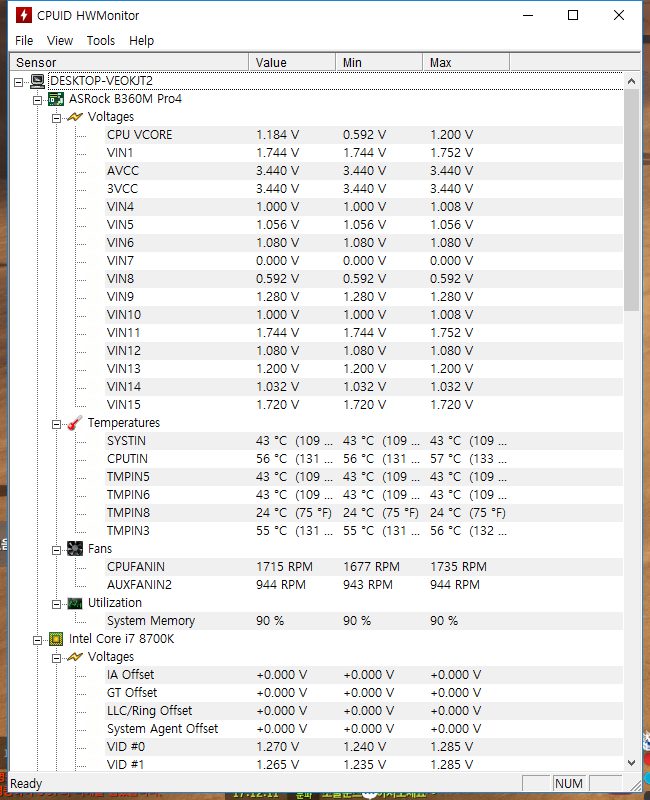
Task: Click the Utilization monitor icon
Action: pyautogui.click(x=75, y=603)
